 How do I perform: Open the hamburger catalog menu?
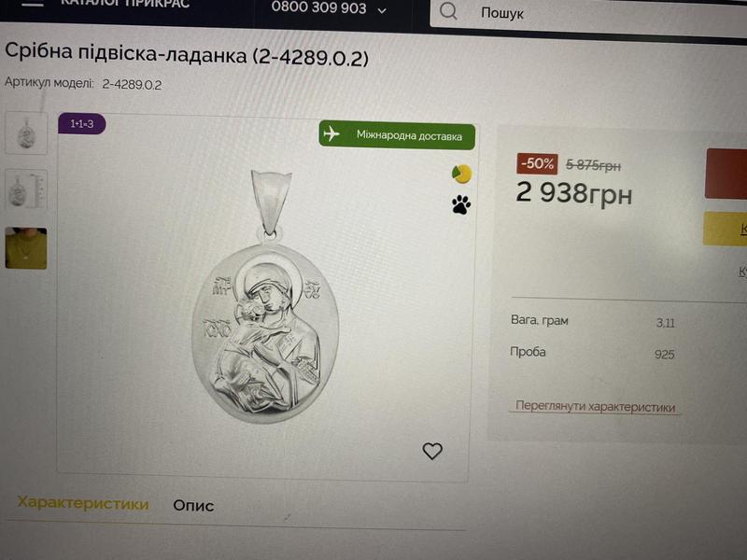click(x=33, y=4)
